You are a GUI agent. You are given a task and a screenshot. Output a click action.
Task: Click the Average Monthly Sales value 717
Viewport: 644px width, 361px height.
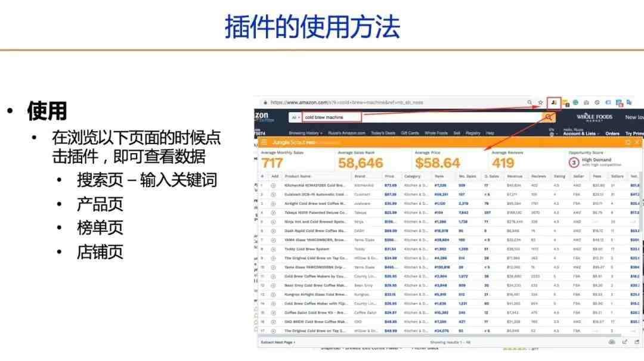[272, 163]
